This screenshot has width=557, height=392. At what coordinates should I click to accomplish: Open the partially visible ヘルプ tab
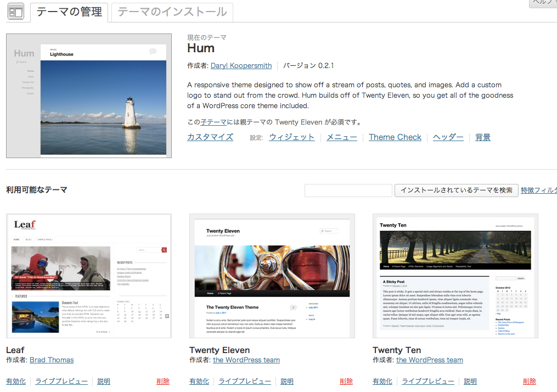coord(543,3)
